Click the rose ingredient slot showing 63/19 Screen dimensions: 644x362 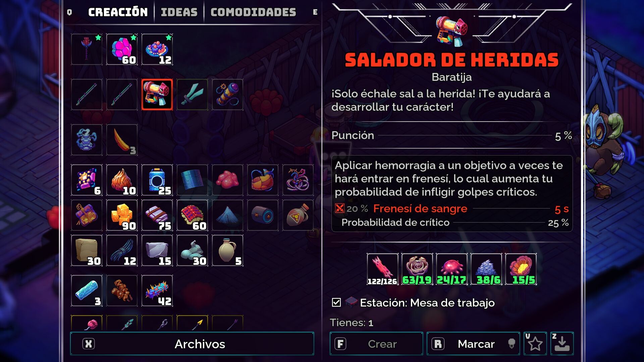click(x=417, y=269)
